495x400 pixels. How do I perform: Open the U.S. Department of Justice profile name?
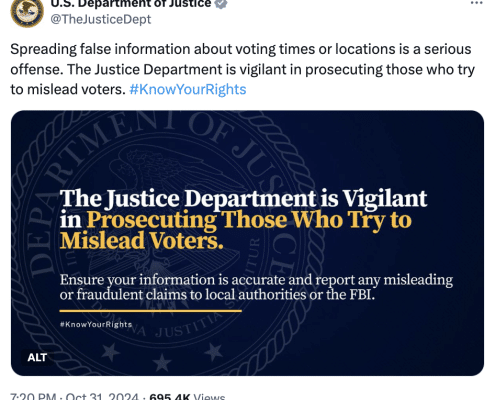point(131,4)
